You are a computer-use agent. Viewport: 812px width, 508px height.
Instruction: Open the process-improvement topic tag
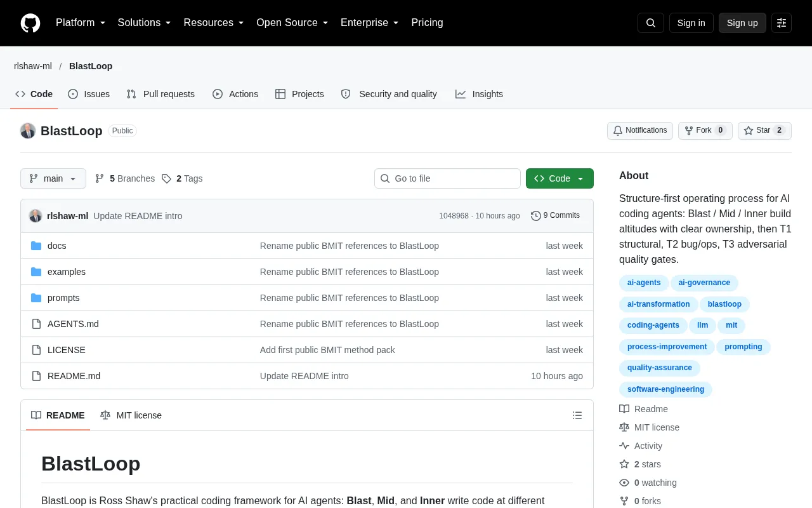pyautogui.click(x=667, y=347)
